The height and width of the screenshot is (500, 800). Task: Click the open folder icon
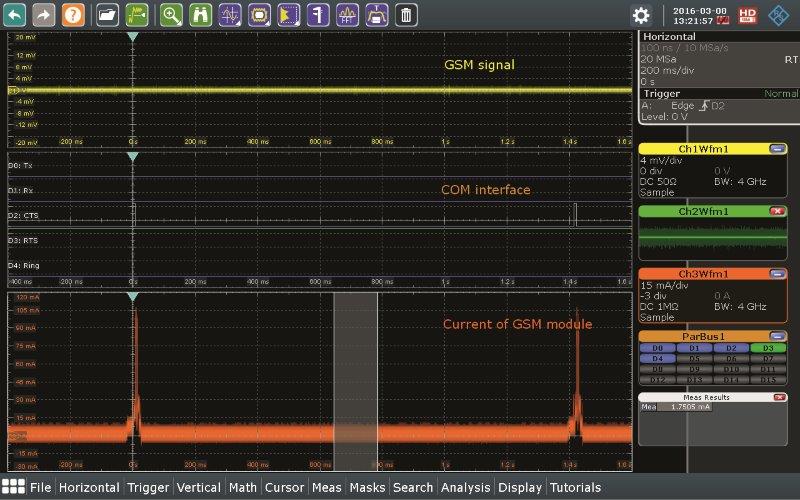click(107, 14)
